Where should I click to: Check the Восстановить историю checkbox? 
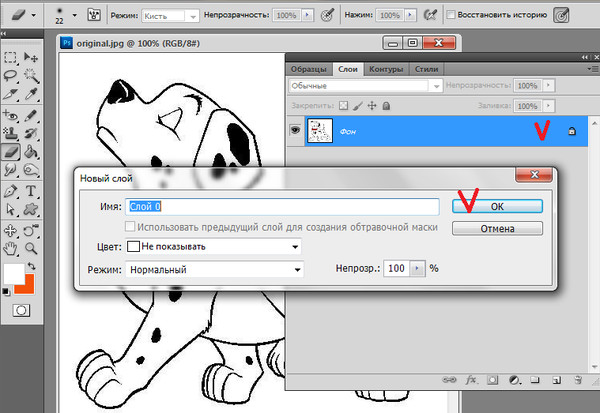pos(451,15)
